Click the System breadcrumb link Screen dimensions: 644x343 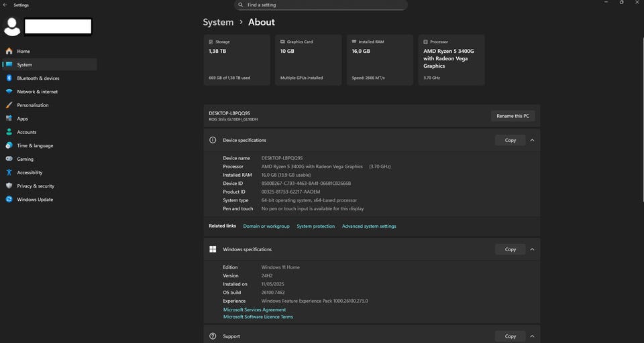point(218,22)
